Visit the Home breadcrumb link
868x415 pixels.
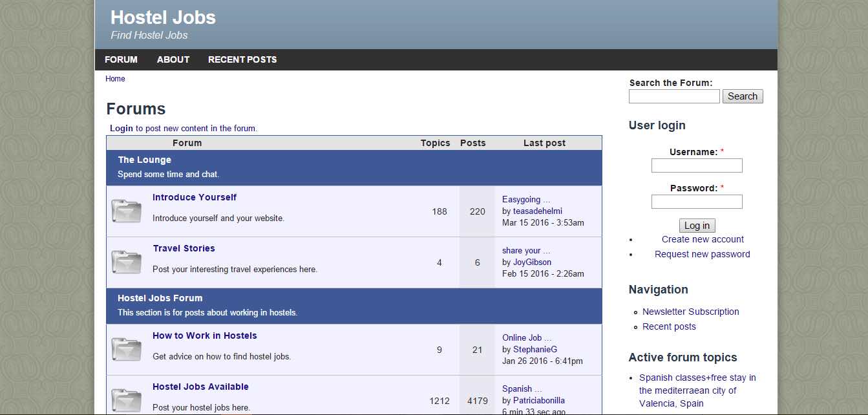[x=115, y=79]
